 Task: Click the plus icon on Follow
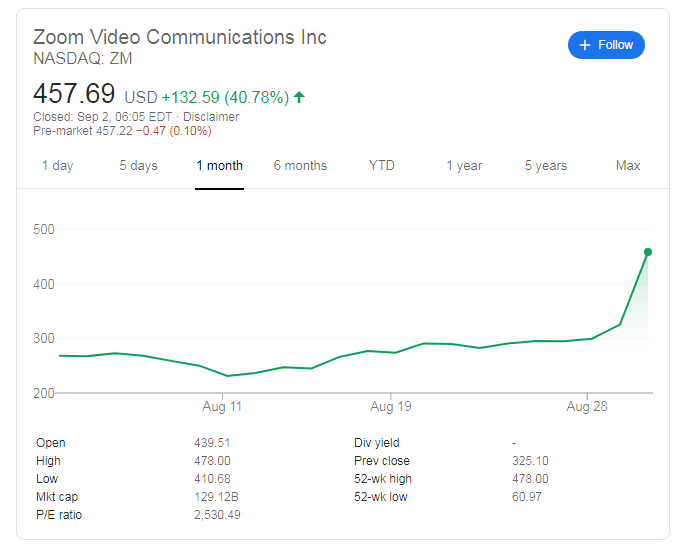(585, 45)
